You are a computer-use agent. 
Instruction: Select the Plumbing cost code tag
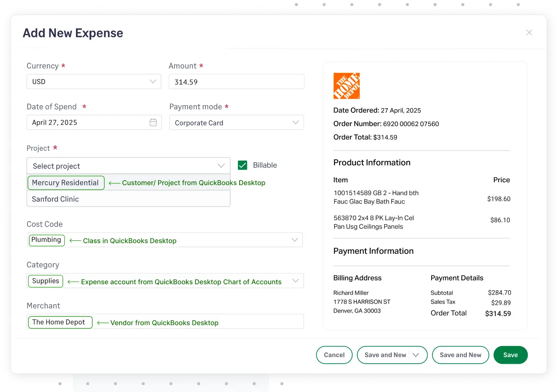[x=46, y=240]
